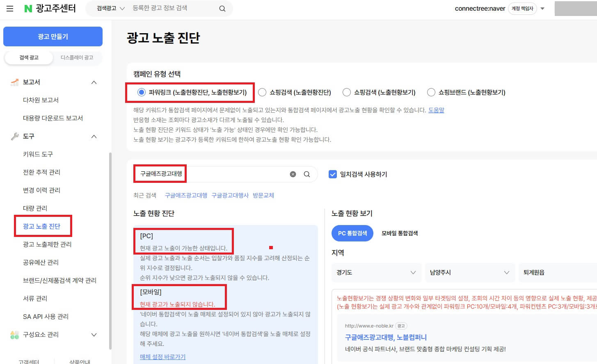597x364 pixels.
Task: Select PC 통합검색 tab
Action: (x=352, y=233)
